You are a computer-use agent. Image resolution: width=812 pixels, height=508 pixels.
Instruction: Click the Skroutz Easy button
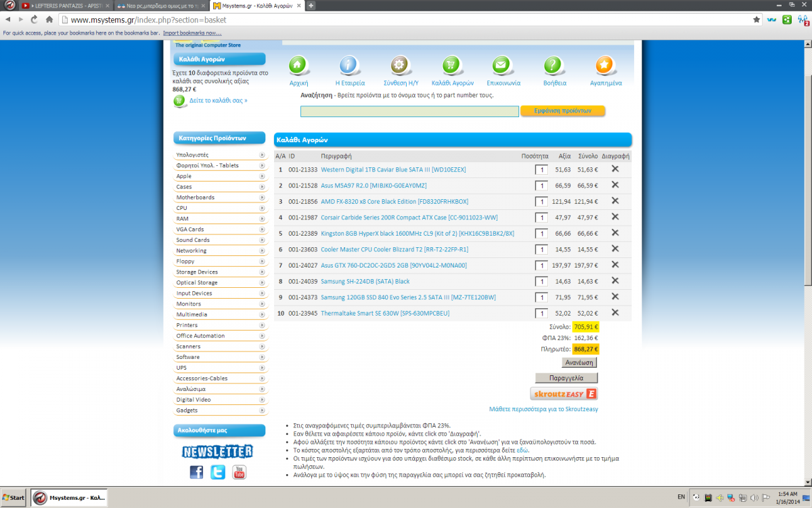click(x=564, y=394)
